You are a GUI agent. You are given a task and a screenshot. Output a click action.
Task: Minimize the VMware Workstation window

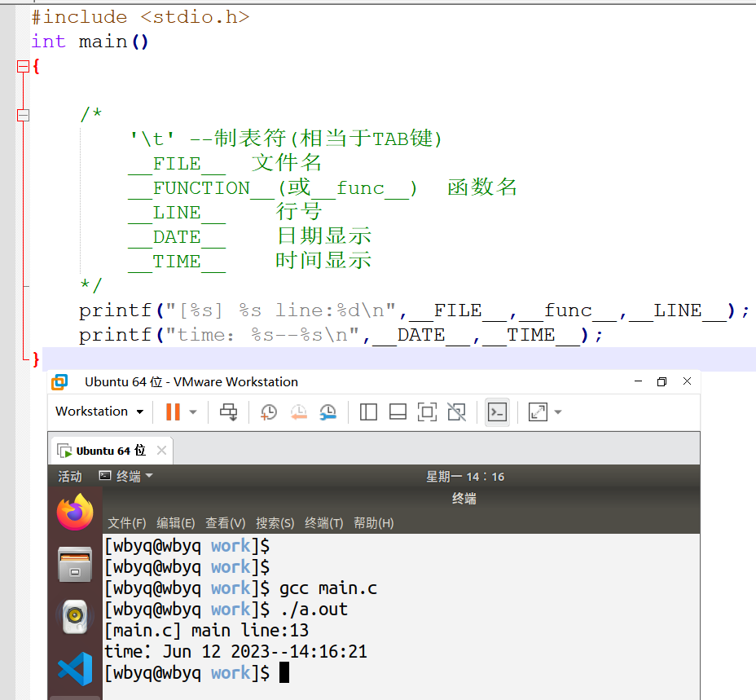[x=638, y=381]
